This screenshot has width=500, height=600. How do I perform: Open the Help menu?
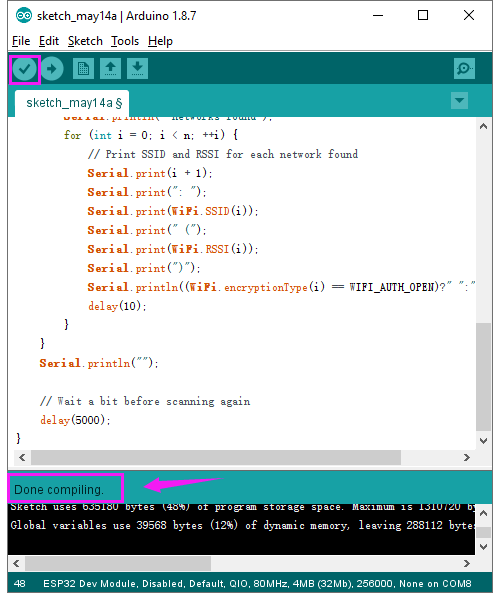point(160,41)
